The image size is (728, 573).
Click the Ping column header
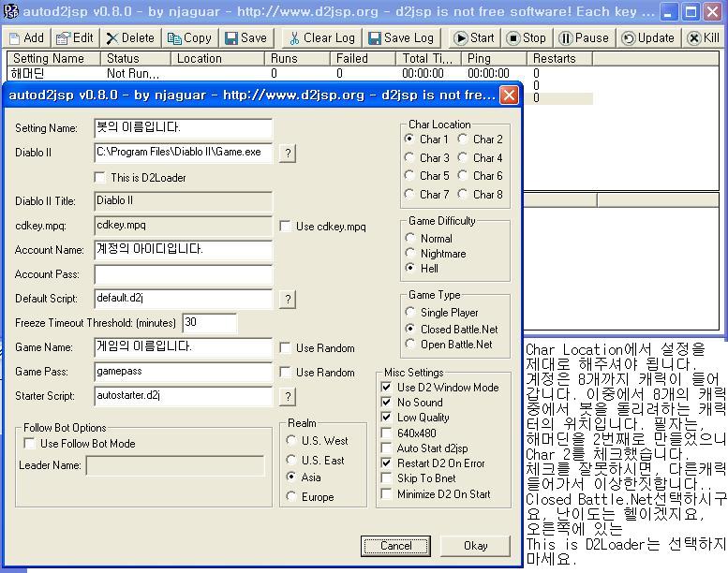(494, 58)
